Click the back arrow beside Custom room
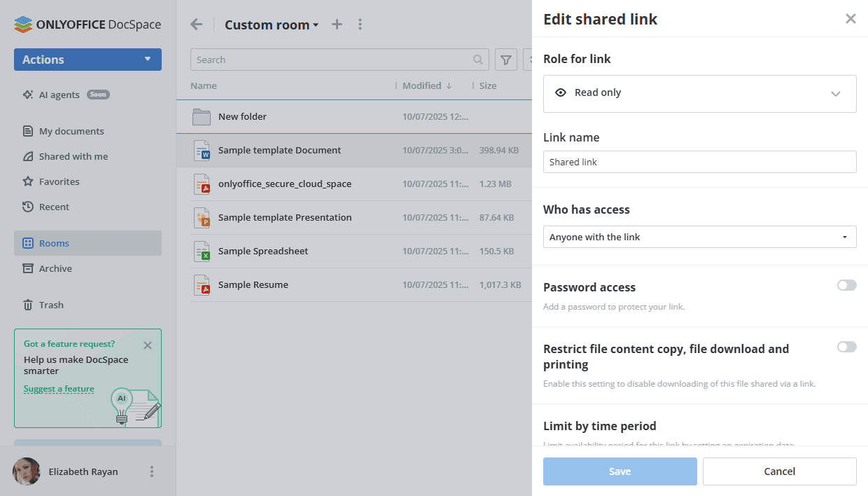This screenshot has height=496, width=868. coord(197,25)
